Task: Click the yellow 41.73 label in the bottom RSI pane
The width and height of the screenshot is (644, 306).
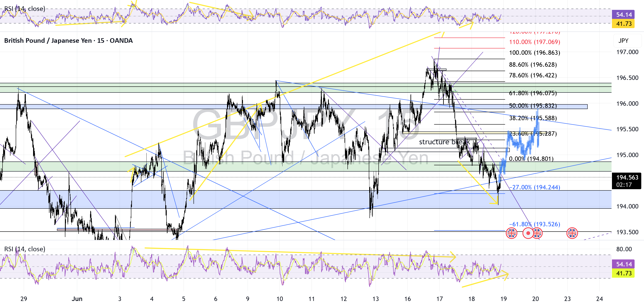Action: (x=623, y=273)
